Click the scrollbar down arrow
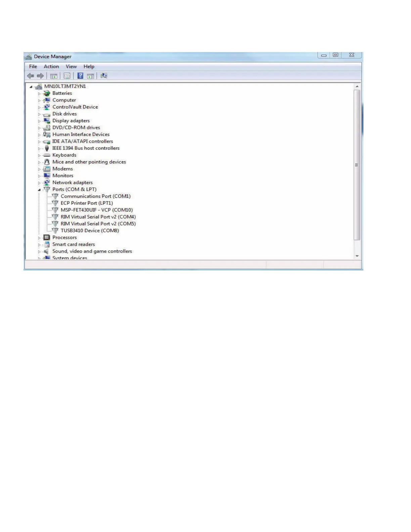Image resolution: width=411 pixels, height=532 pixels. pyautogui.click(x=357, y=256)
